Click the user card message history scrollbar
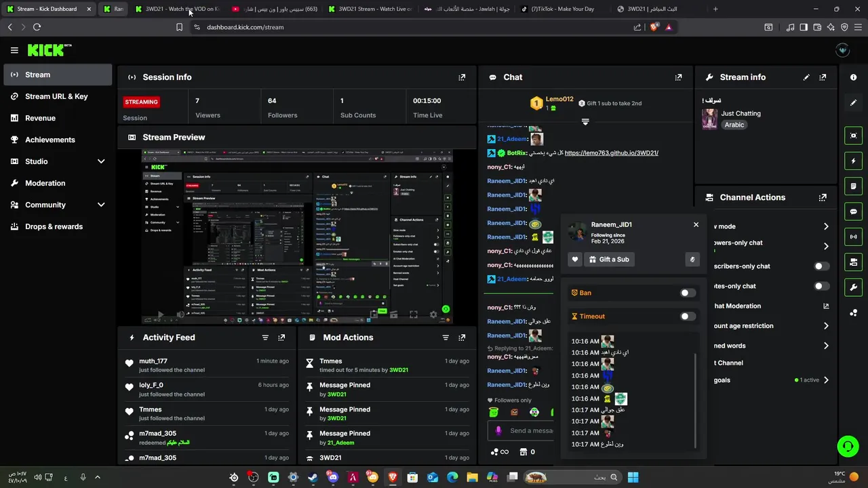The image size is (868, 488). click(x=696, y=400)
